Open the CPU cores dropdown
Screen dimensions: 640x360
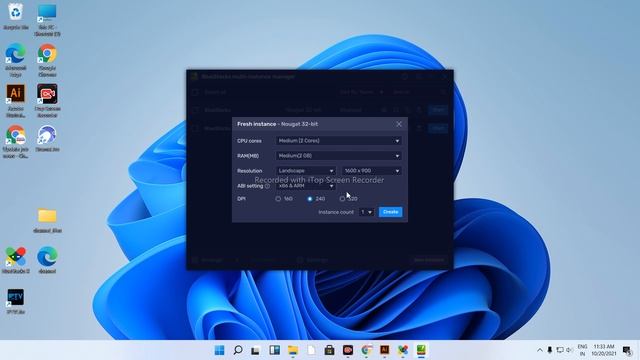(x=339, y=141)
